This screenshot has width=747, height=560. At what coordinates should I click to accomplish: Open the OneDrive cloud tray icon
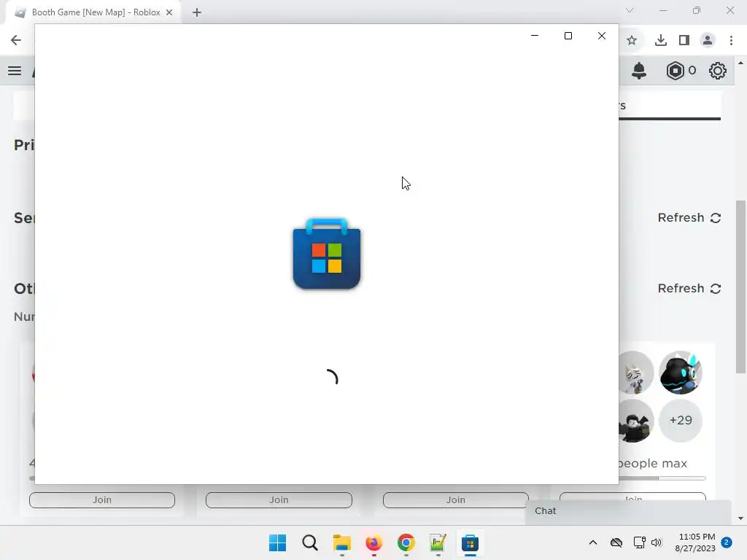[616, 542]
